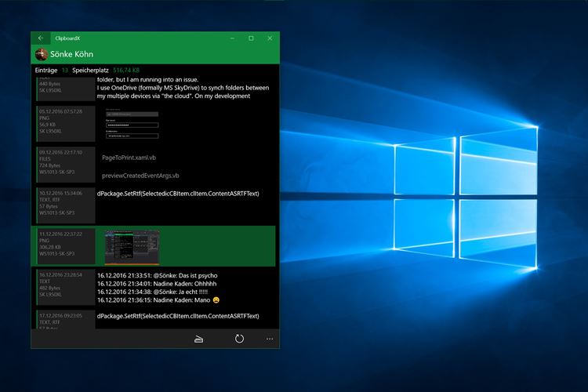Click the 440 Bytes SK L950XL entry info
Screen dimensions: 588x392
pyautogui.click(x=66, y=89)
